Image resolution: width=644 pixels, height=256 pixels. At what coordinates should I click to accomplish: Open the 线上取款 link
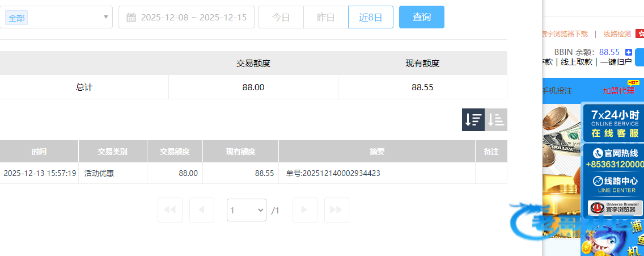576,62
